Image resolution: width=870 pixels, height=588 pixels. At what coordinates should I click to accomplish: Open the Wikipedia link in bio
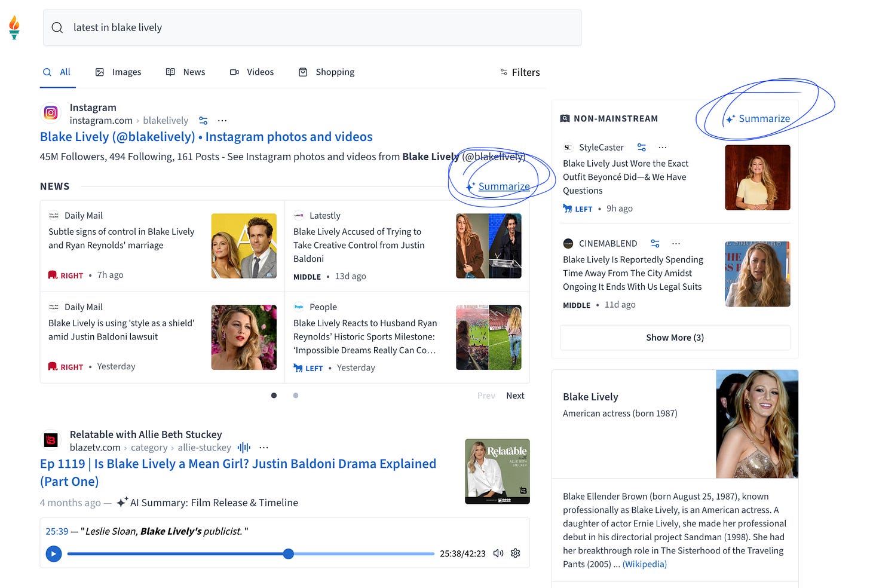pos(645,564)
